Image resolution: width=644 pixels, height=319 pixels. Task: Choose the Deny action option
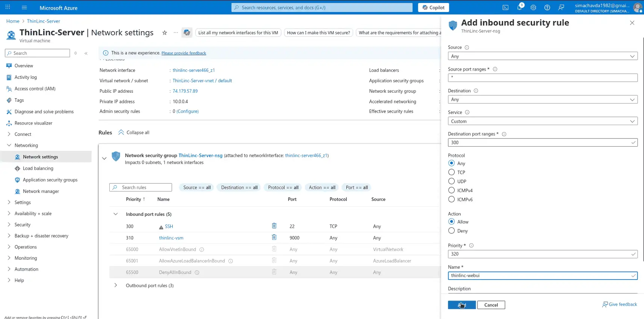point(452,231)
